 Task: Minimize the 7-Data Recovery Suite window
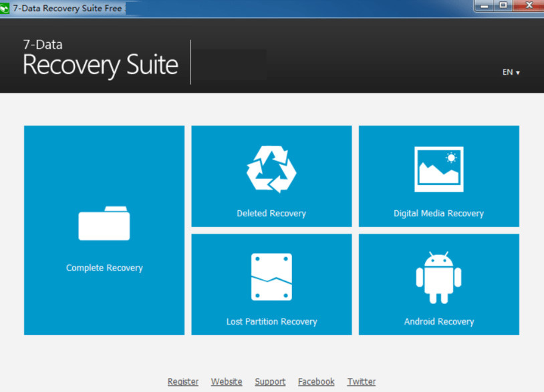[x=485, y=6]
